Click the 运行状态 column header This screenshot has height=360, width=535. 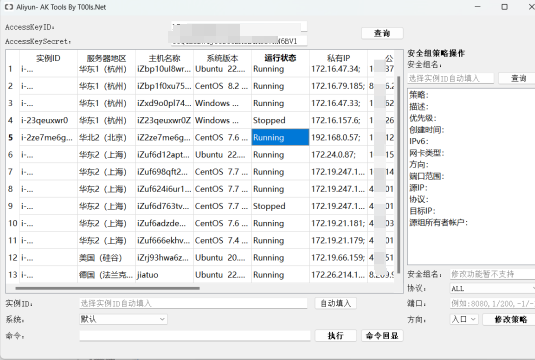coord(280,58)
